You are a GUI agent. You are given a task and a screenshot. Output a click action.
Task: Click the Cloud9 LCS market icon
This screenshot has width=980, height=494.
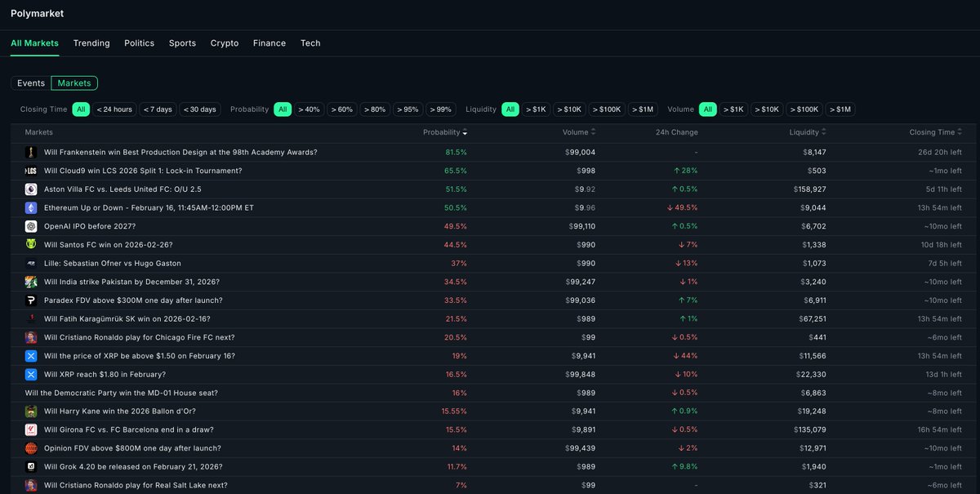point(31,171)
